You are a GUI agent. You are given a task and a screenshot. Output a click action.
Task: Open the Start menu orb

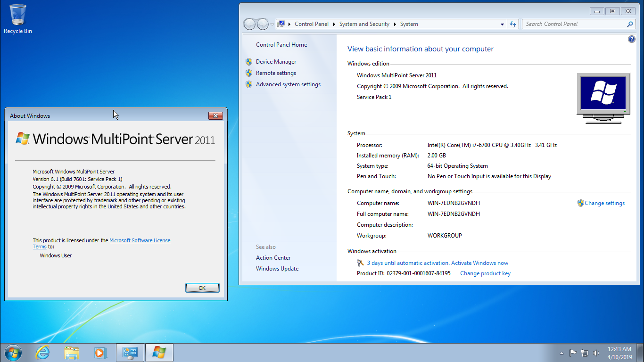[x=13, y=353]
